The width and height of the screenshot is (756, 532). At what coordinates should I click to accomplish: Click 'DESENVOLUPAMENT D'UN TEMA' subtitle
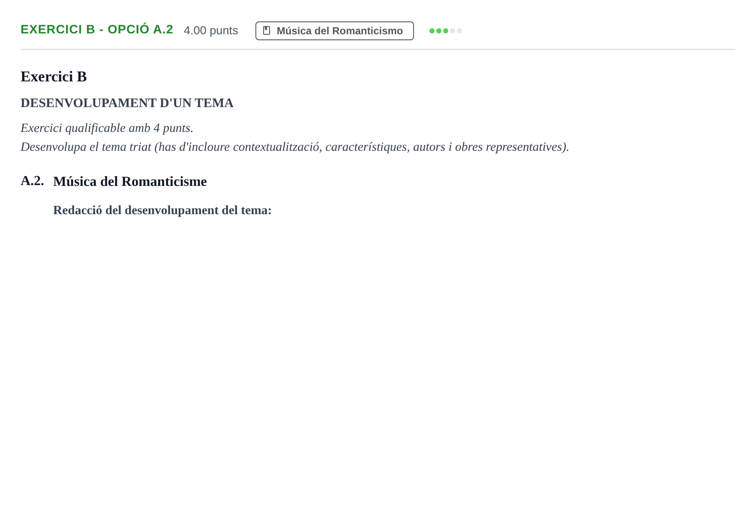(127, 103)
